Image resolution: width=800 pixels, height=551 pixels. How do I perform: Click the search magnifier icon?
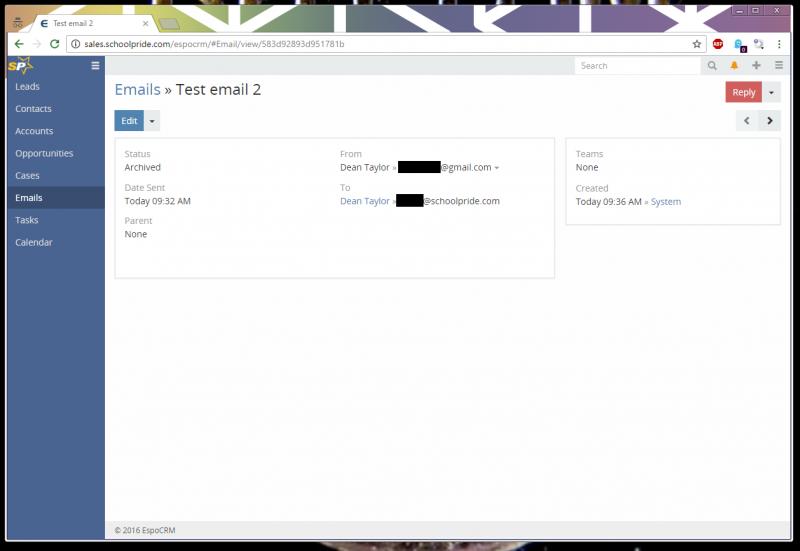(x=712, y=65)
